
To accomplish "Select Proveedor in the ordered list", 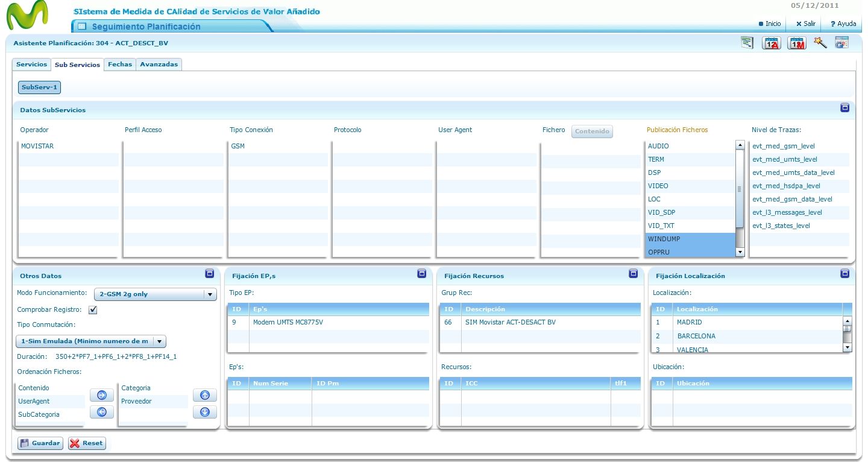I will click(154, 401).
